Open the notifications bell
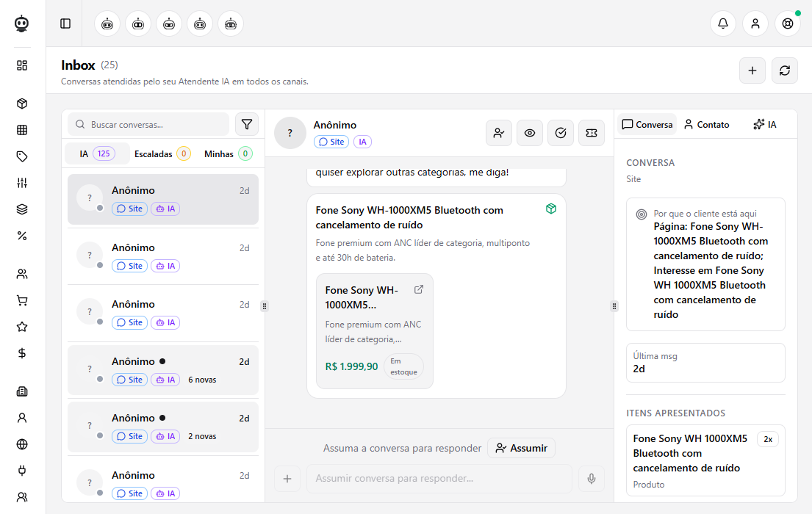Image resolution: width=812 pixels, height=514 pixels. coord(723,23)
